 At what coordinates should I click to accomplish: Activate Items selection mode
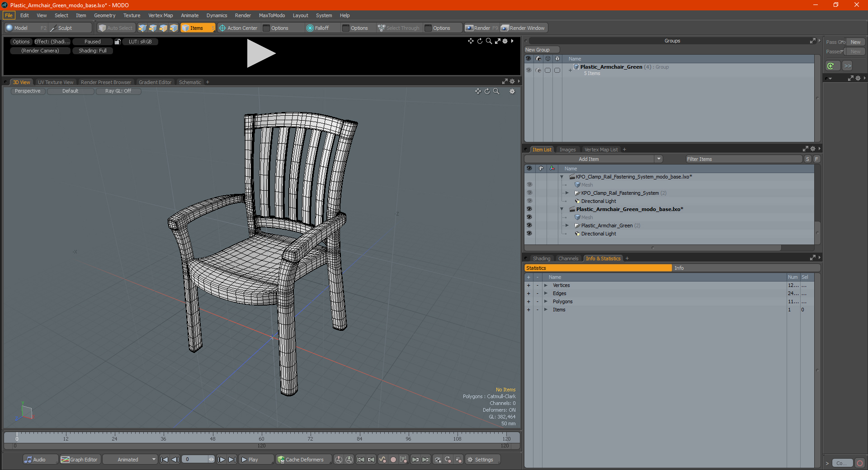[198, 28]
